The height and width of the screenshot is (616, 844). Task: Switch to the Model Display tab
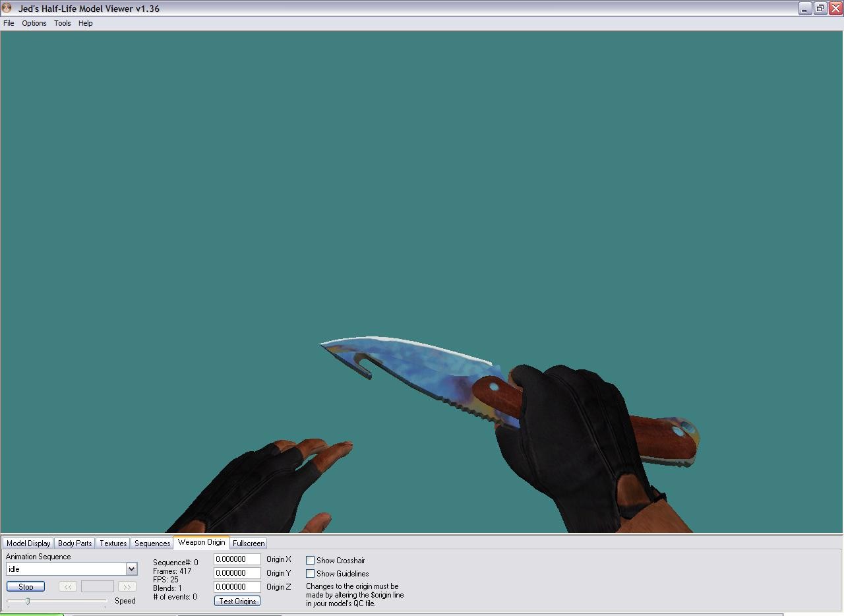click(x=28, y=543)
